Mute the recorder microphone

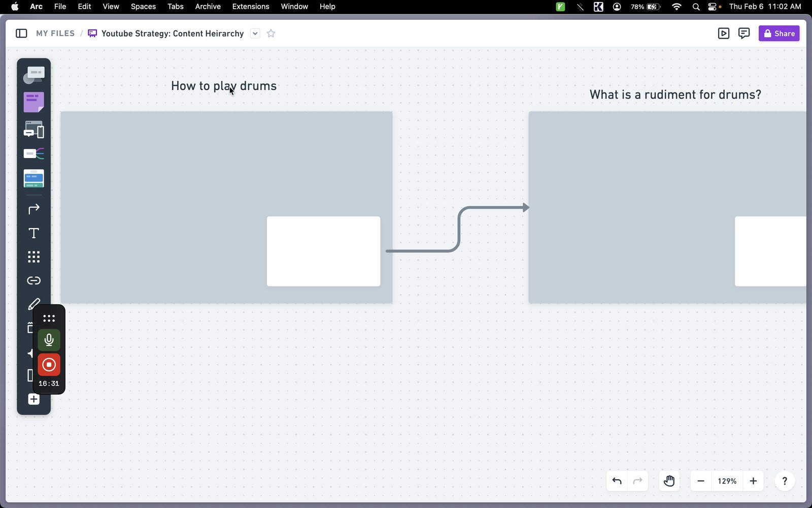coord(49,340)
